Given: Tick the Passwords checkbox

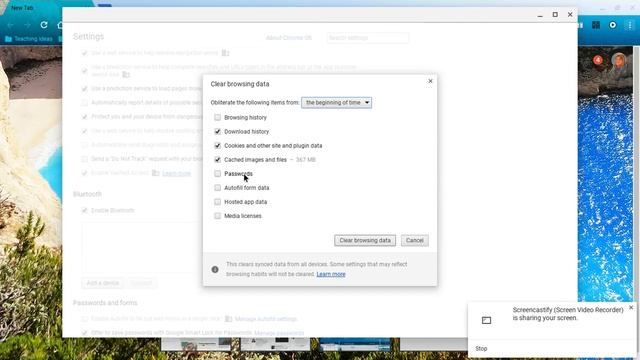Looking at the screenshot, I should (218, 174).
